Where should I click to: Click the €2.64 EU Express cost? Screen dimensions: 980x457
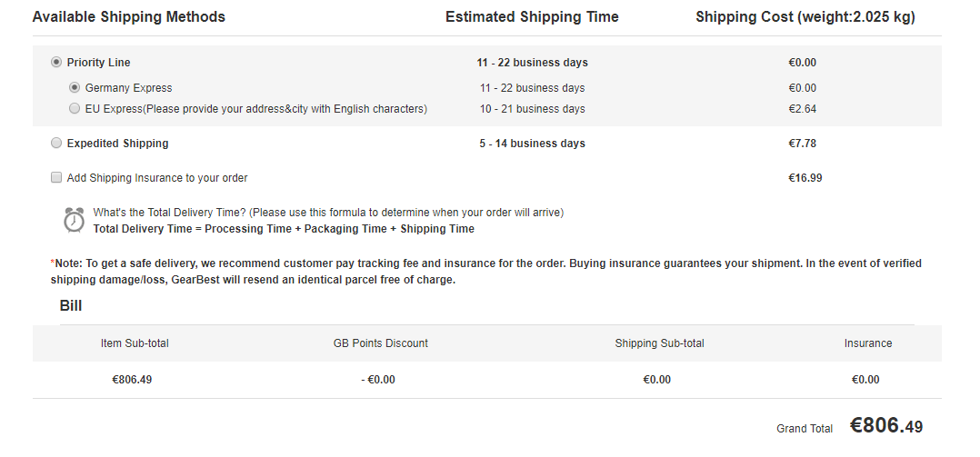coord(803,109)
